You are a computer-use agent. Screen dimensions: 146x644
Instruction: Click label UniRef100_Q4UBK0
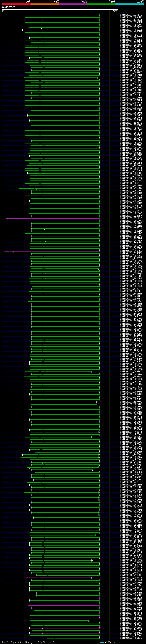tap(131, 198)
